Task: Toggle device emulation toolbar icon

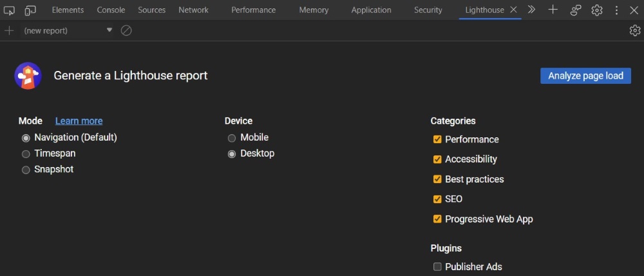Action: click(x=30, y=10)
